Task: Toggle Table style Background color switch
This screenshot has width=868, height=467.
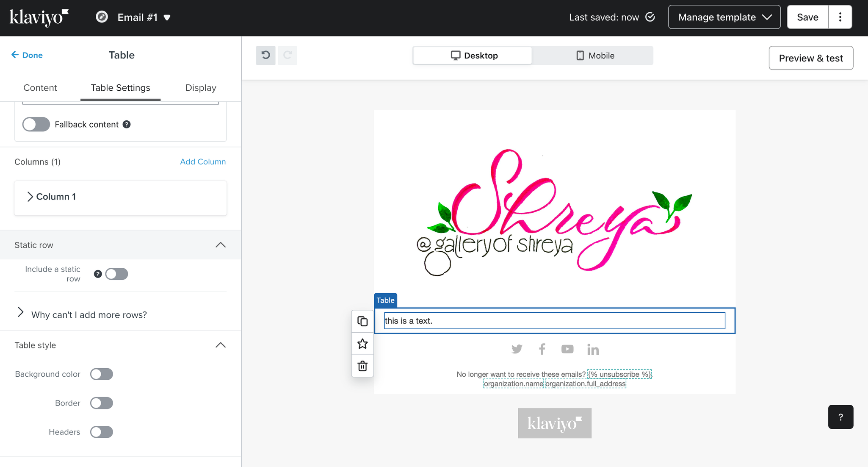Action: pyautogui.click(x=102, y=374)
